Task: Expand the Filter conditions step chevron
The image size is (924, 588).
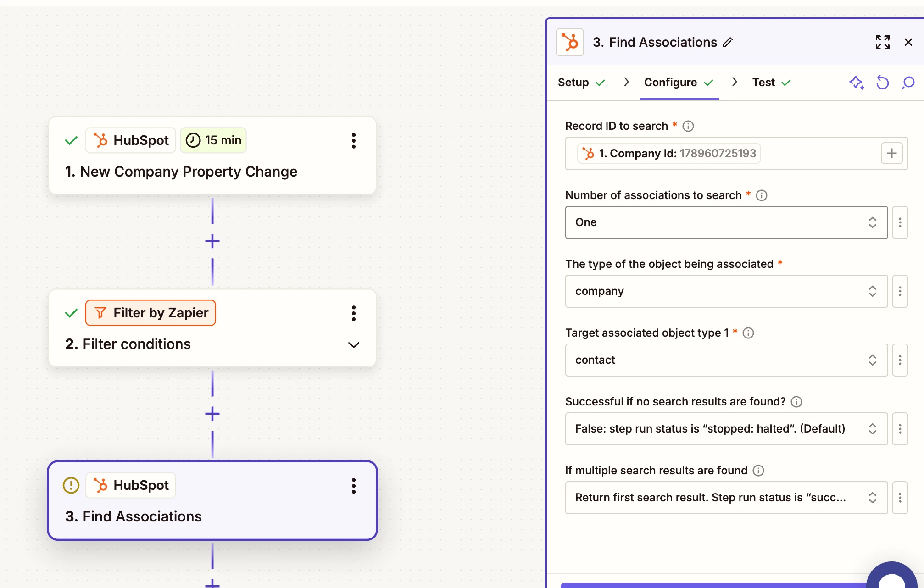Action: [x=353, y=344]
